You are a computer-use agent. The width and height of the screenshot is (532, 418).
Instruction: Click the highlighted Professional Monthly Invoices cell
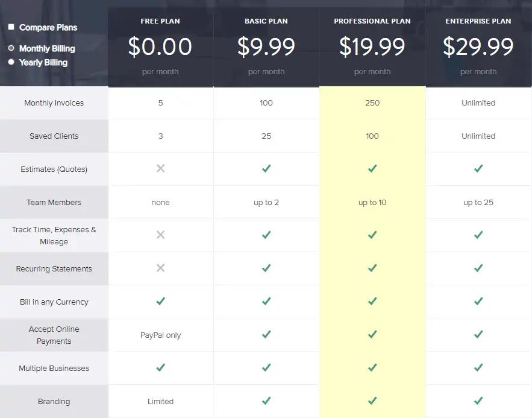(372, 103)
